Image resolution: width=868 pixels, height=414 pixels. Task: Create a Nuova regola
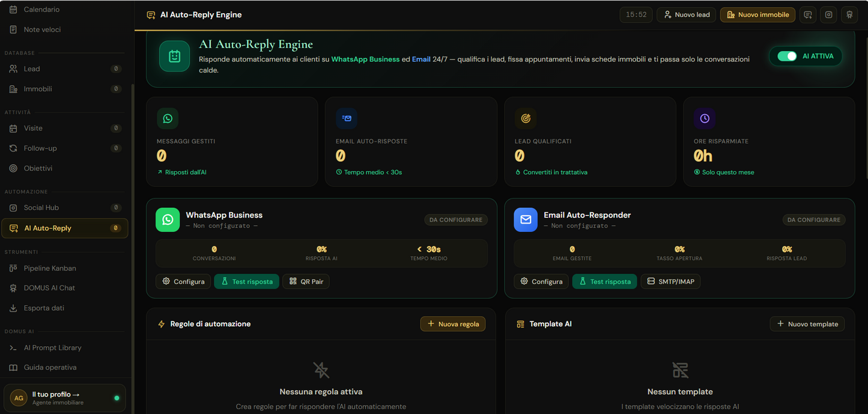point(453,324)
